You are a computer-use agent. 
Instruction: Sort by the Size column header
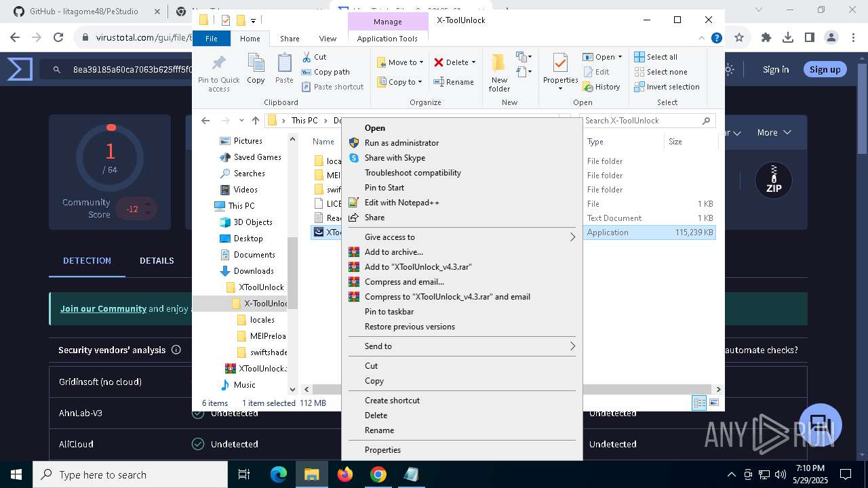(x=690, y=142)
